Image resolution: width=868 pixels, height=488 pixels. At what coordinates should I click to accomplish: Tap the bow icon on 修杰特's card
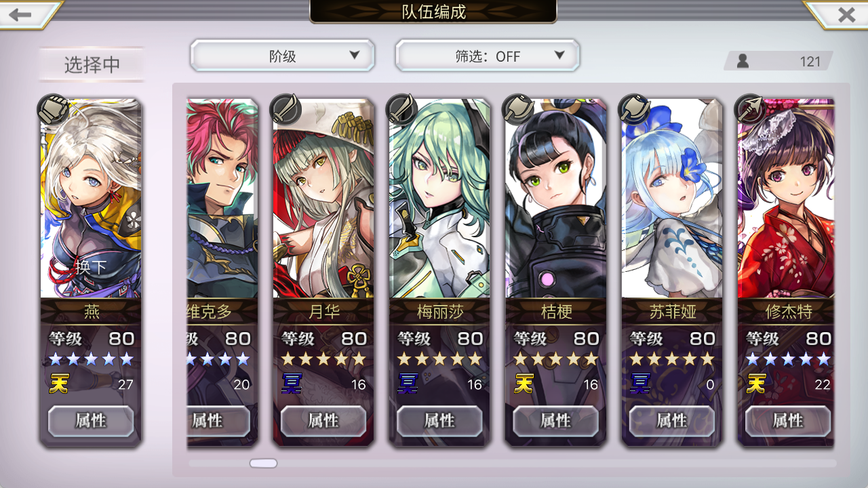[751, 108]
